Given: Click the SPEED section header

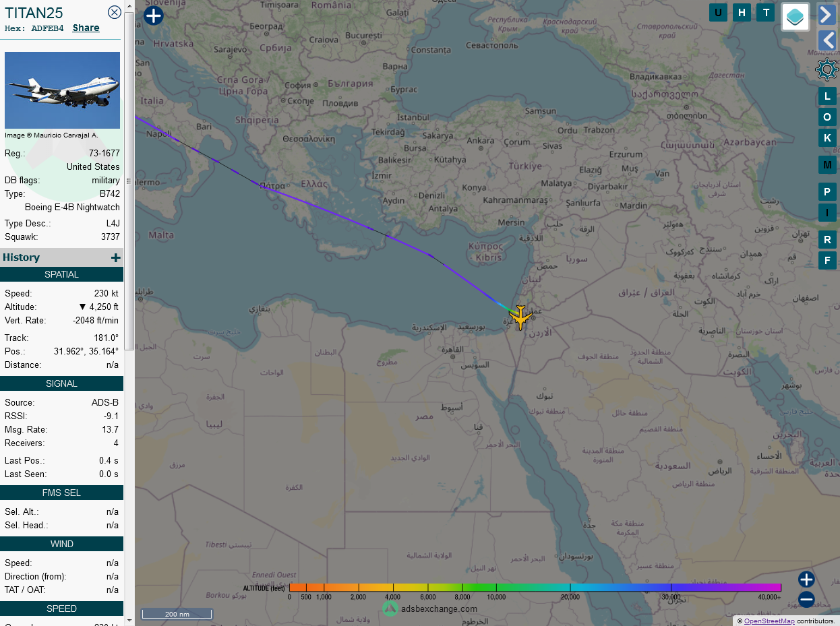Looking at the screenshot, I should pyautogui.click(x=62, y=608).
